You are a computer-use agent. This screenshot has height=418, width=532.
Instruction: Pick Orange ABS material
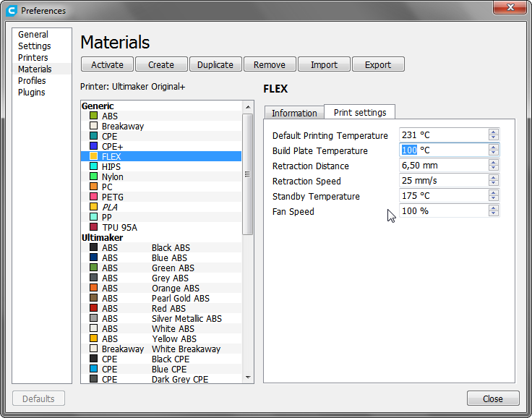pyautogui.click(x=161, y=288)
